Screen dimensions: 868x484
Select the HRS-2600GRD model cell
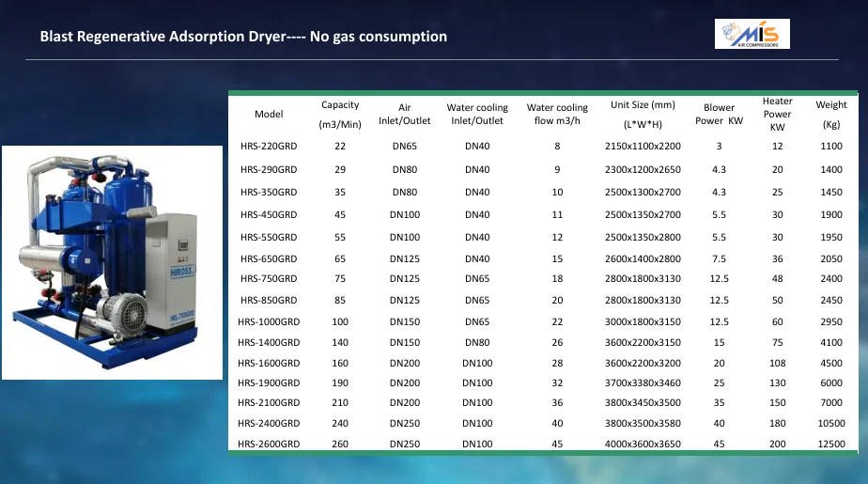[269, 444]
